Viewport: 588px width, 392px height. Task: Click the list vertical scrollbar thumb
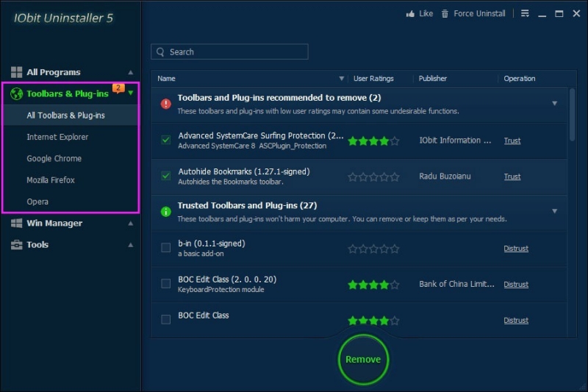pyautogui.click(x=572, y=115)
